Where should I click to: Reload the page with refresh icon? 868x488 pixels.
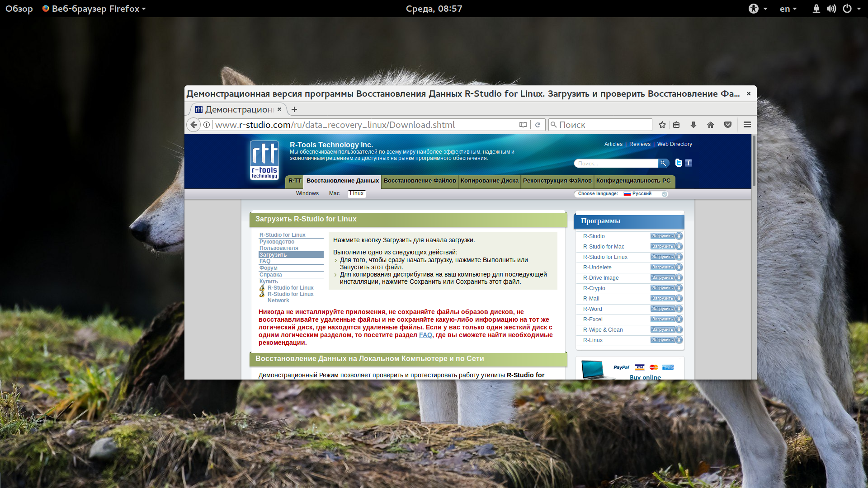point(538,125)
